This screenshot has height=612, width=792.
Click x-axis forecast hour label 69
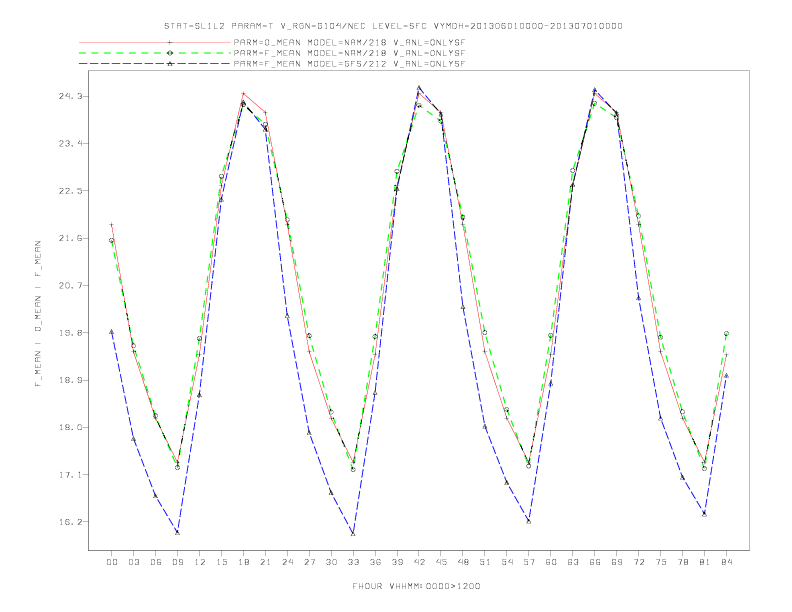(x=617, y=562)
